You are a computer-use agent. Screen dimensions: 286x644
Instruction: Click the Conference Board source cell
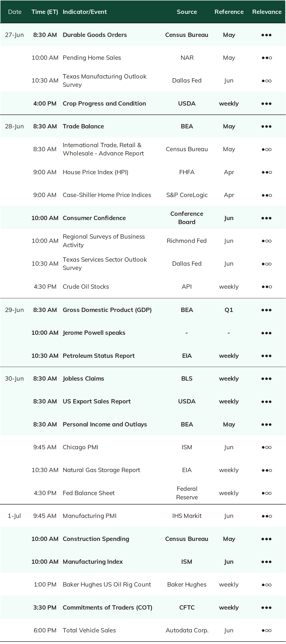[187, 218]
